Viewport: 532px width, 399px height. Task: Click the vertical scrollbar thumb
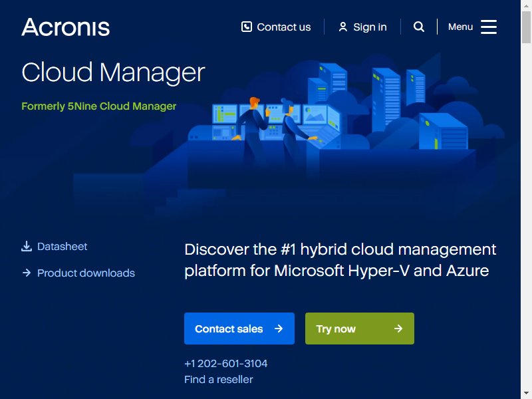tap(526, 27)
